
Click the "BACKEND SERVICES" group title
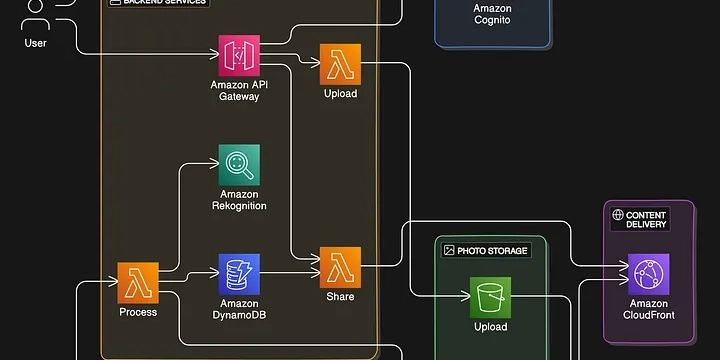coord(164,2)
